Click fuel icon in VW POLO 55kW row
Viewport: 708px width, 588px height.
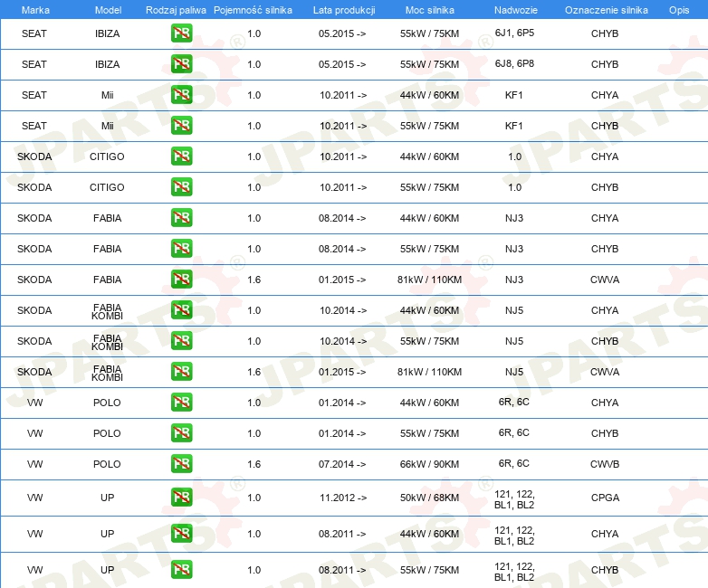[x=181, y=432]
